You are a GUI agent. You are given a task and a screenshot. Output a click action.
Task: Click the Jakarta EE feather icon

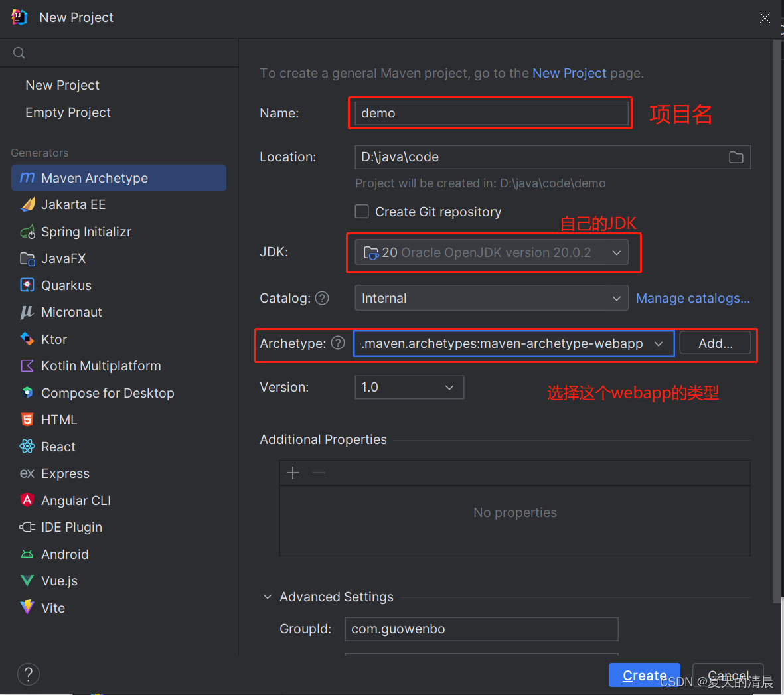pos(27,204)
